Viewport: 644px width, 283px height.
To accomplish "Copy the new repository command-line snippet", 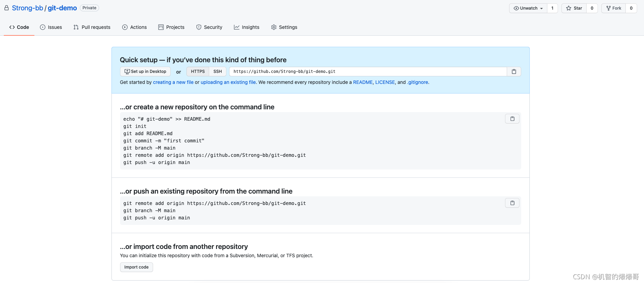I will tap(512, 119).
